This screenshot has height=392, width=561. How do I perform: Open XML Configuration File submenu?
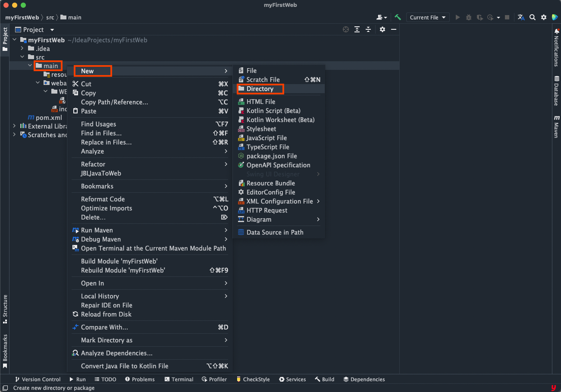(279, 201)
